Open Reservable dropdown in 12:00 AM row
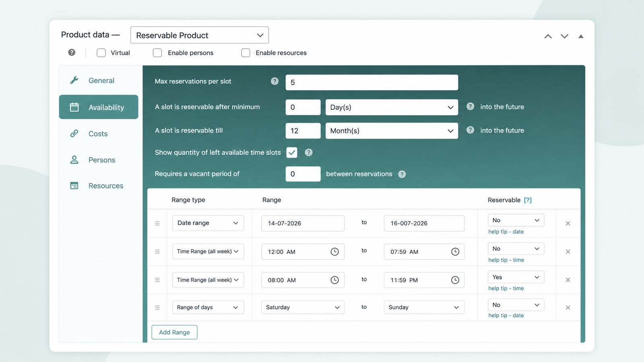644x362 pixels. pyautogui.click(x=516, y=249)
